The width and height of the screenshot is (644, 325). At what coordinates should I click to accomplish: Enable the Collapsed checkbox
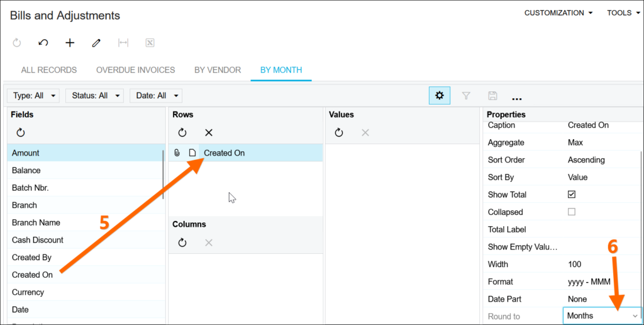(572, 212)
